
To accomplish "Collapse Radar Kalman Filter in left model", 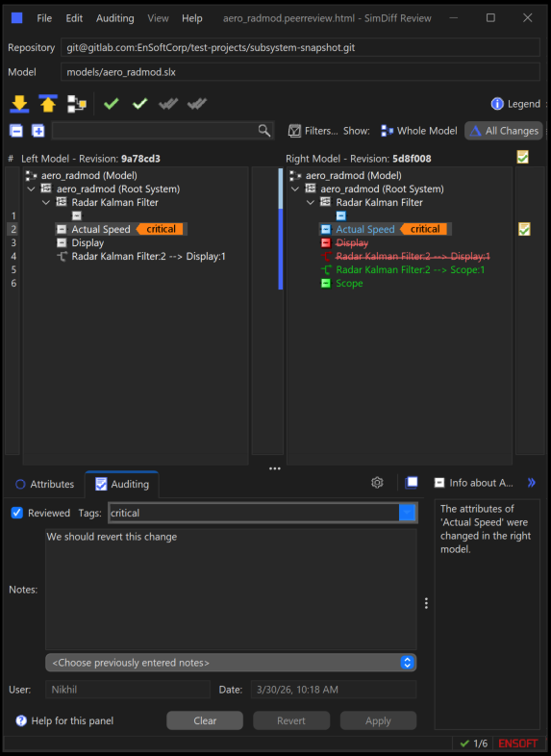I will coord(47,203).
